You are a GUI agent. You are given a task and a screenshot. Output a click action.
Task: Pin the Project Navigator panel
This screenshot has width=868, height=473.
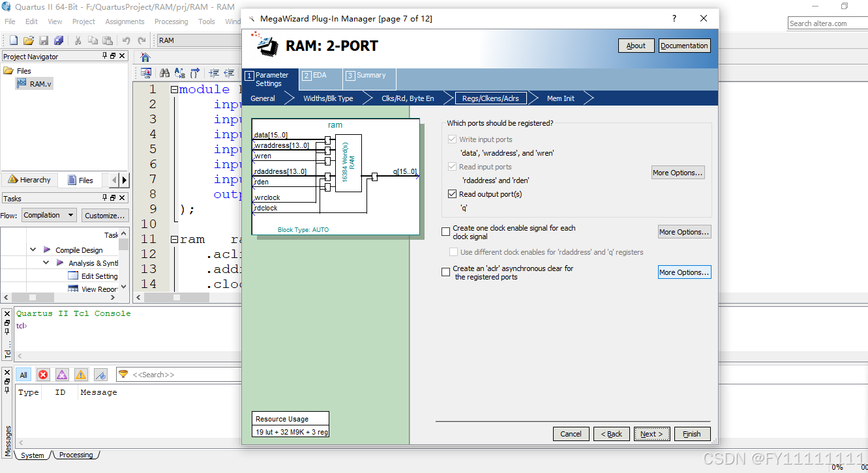click(x=105, y=56)
